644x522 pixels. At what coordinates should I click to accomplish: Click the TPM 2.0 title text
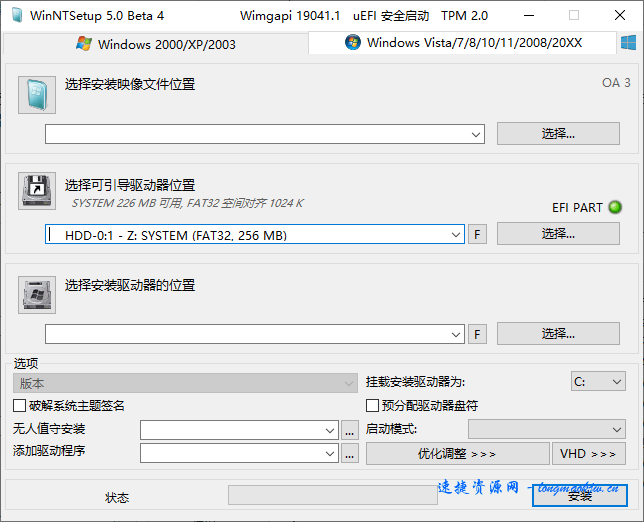coord(465,16)
